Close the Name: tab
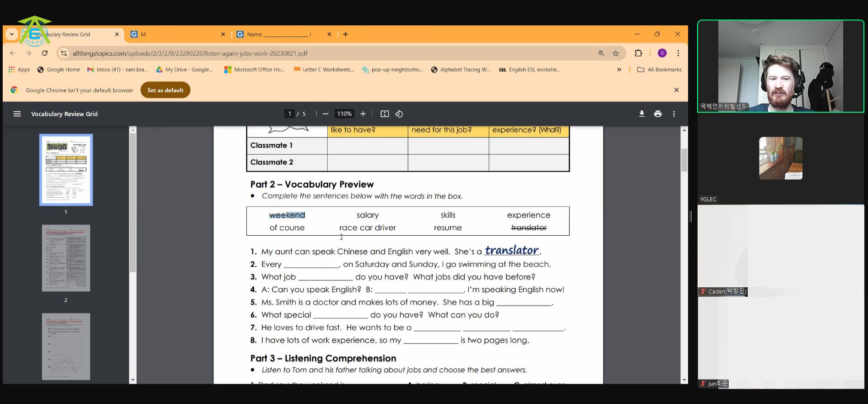The height and width of the screenshot is (404, 868). point(329,34)
